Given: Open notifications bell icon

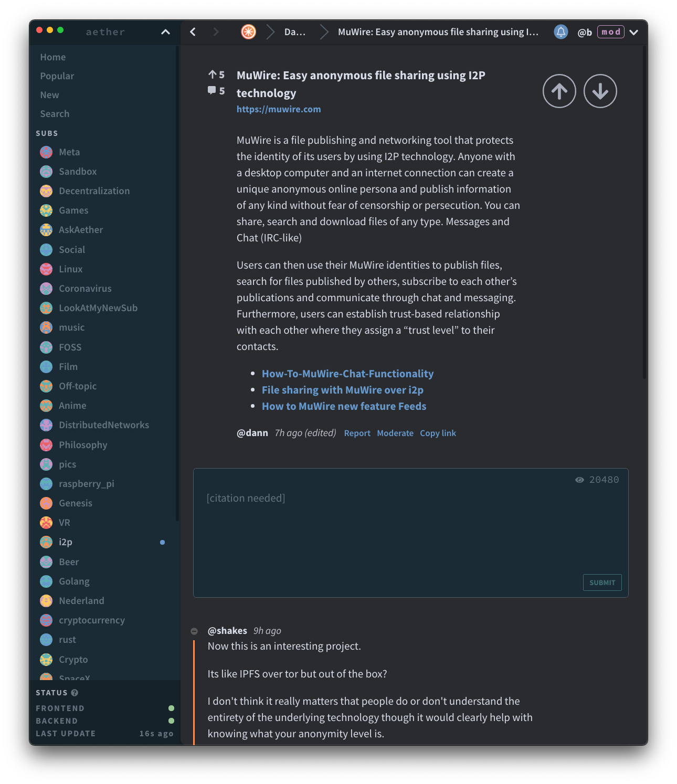Looking at the screenshot, I should click(560, 32).
